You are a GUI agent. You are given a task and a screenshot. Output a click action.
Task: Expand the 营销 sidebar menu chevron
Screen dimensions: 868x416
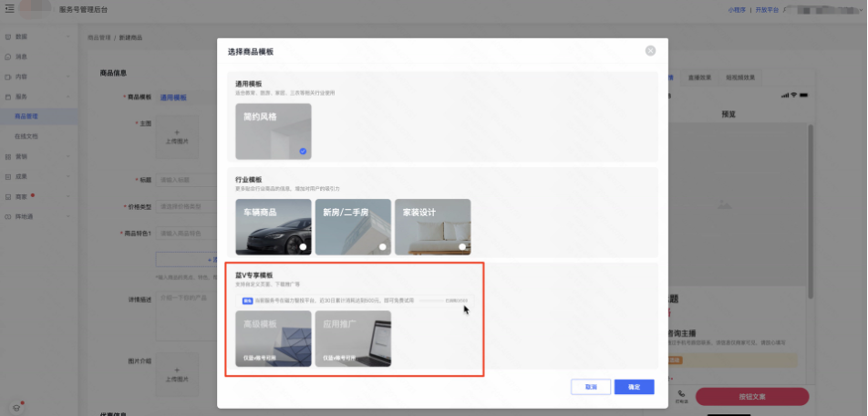pyautogui.click(x=68, y=157)
